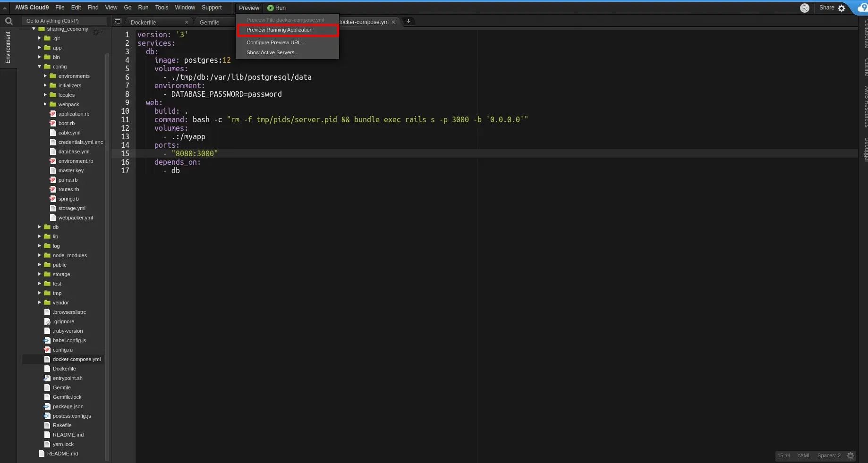Click Spaces: 2 indentation setting
Viewport: 868px width, 463px height.
829,455
